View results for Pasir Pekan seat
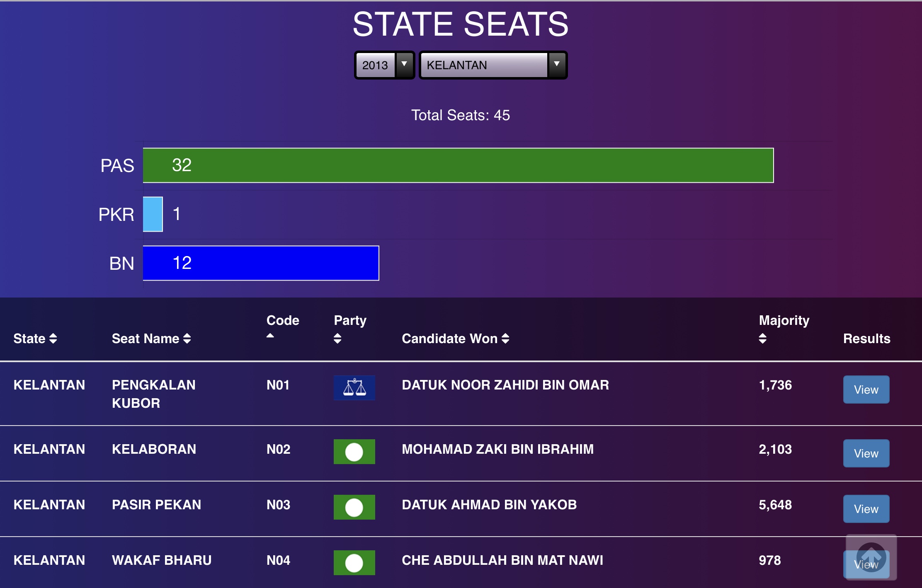 pos(866,509)
